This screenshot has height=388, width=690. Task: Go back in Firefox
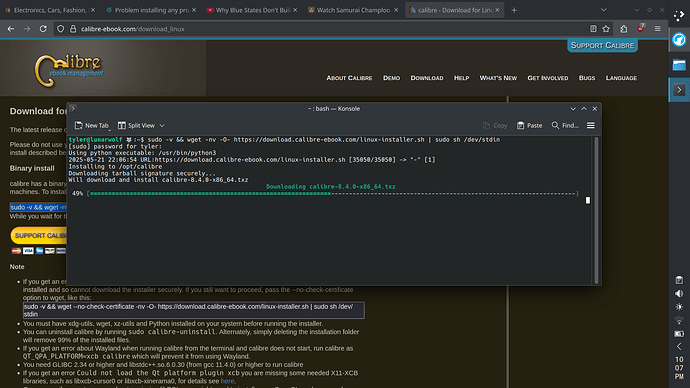pyautogui.click(x=11, y=29)
